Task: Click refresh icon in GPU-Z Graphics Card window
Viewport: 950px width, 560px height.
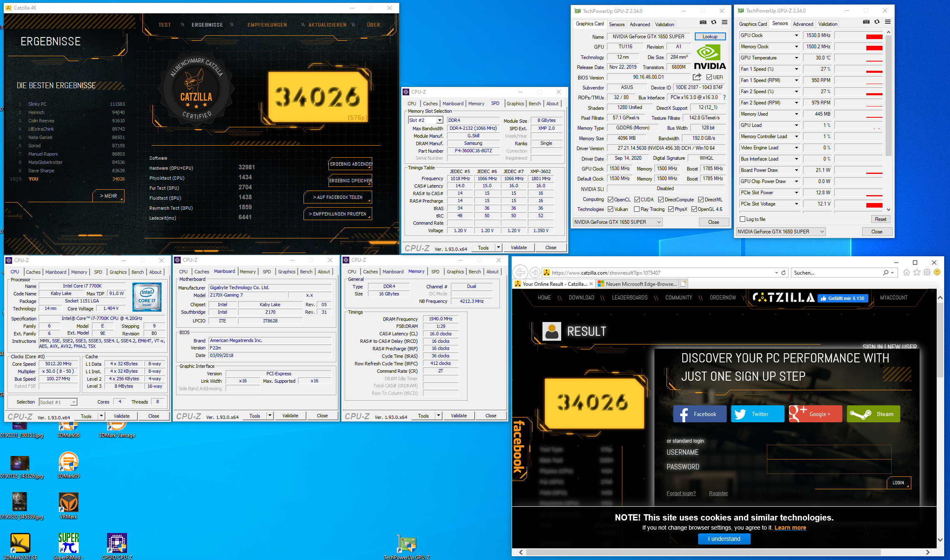Action: coord(714,22)
